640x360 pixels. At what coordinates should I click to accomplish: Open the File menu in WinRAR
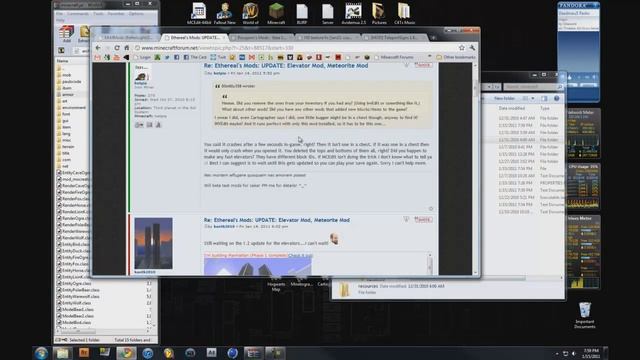60,14
